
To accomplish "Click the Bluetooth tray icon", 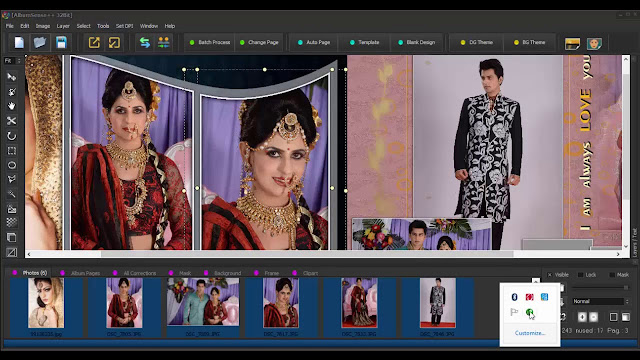I will (514, 297).
